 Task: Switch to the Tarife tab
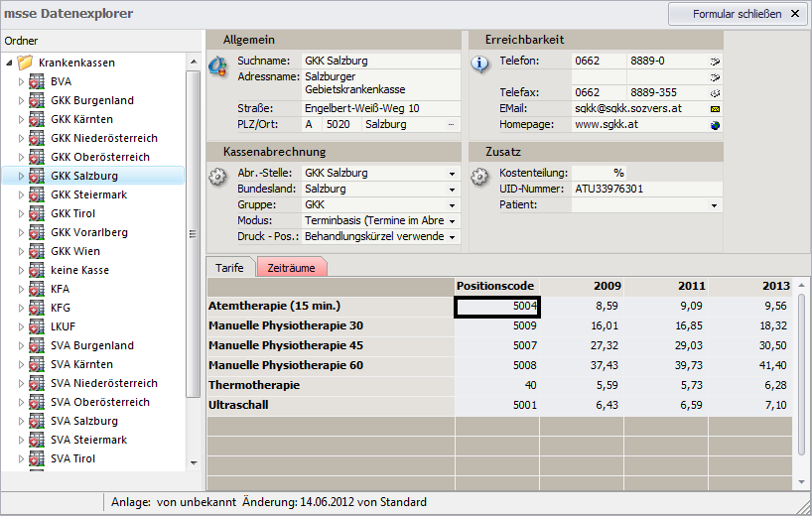[229, 268]
